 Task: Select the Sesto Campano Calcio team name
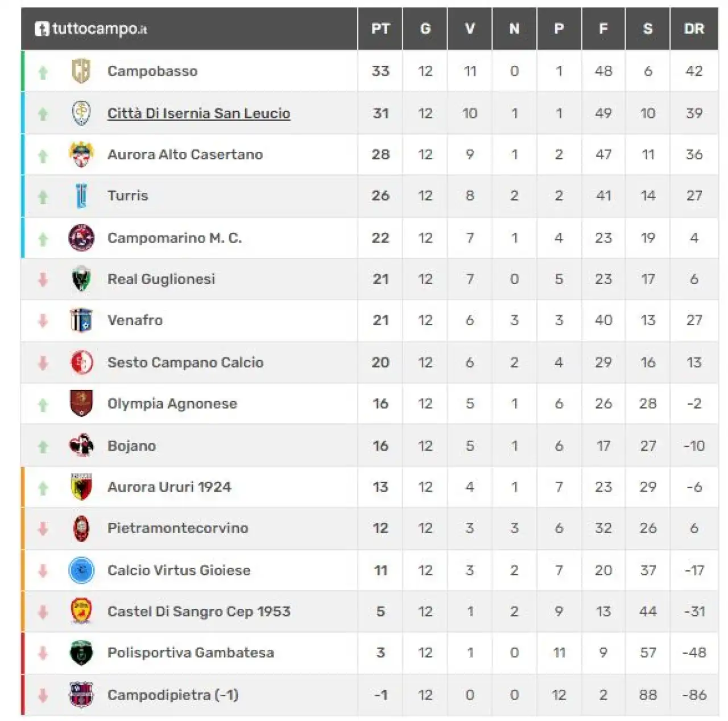pos(185,362)
